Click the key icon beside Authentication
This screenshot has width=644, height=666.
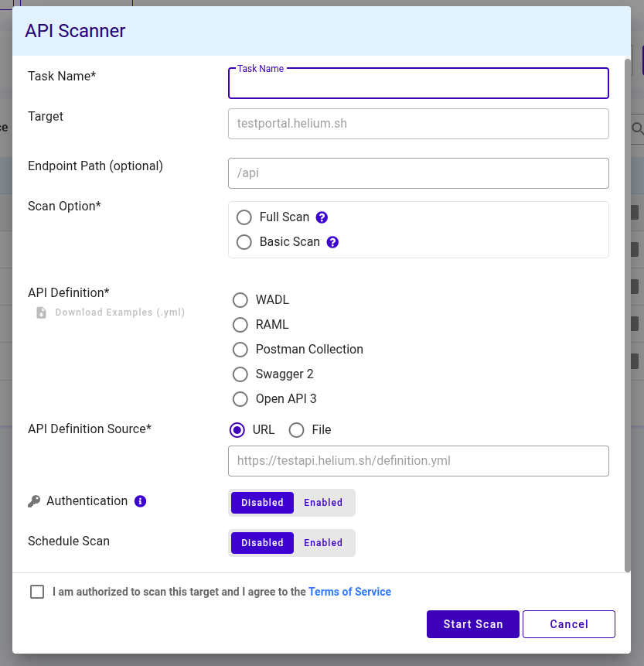tap(34, 500)
